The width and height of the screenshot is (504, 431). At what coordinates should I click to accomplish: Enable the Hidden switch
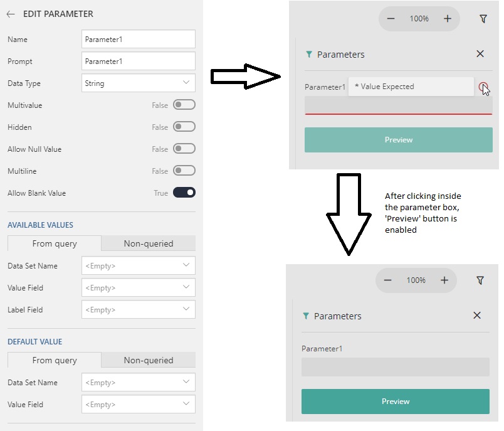pyautogui.click(x=184, y=127)
